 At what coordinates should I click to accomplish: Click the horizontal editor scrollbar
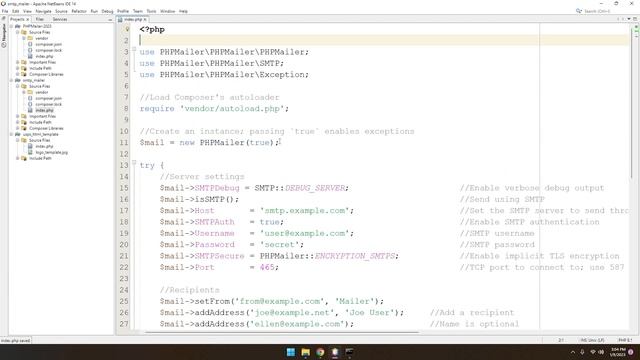click(x=282, y=333)
